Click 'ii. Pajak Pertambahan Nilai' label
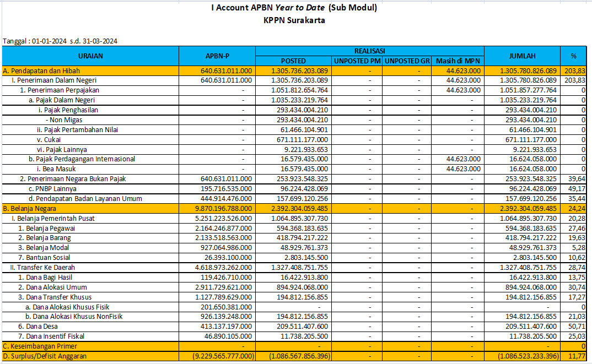 tap(77, 130)
